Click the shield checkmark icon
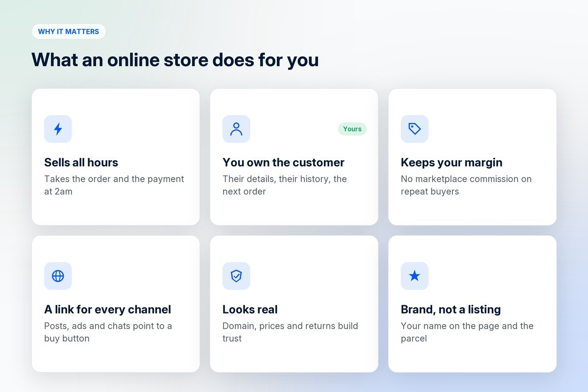 [236, 276]
